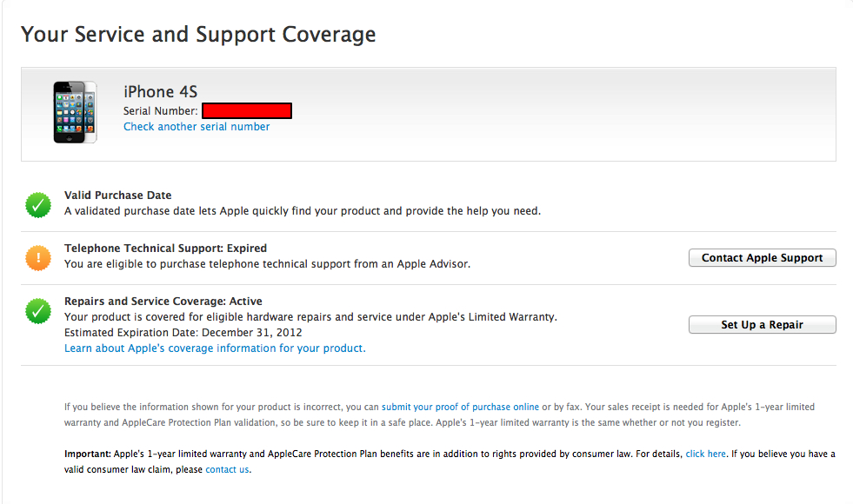Image resolution: width=853 pixels, height=504 pixels.
Task: Open Learn about Apple's coverage information link
Action: [x=215, y=348]
